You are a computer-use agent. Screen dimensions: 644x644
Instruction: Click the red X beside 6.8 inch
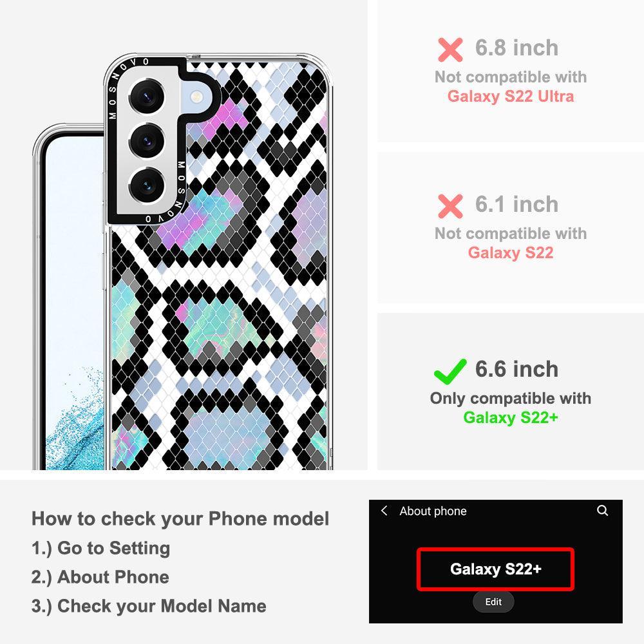point(450,50)
